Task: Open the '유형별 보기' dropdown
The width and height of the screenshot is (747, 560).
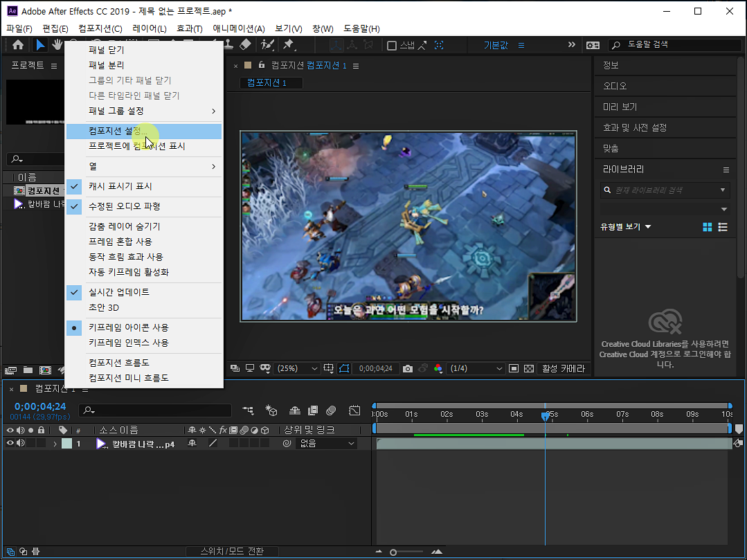Action: pyautogui.click(x=626, y=227)
